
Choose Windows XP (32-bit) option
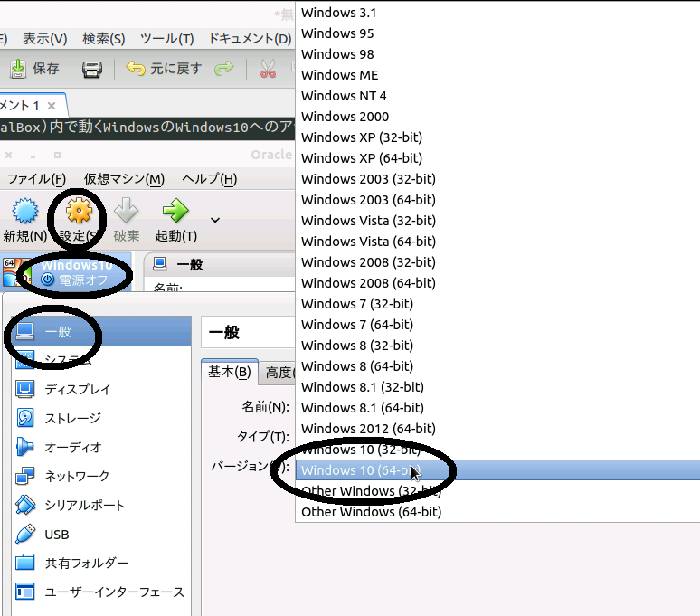497,137
